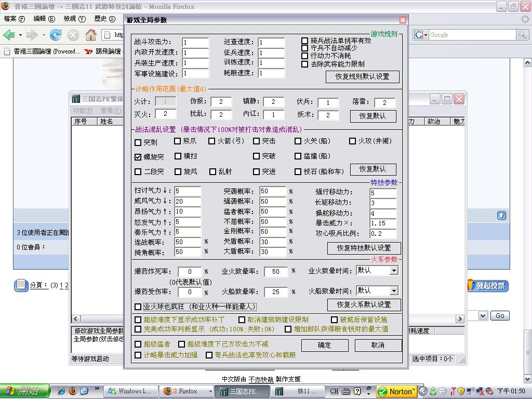
Task: Expand quick launch overflow chevron
Action: 97,389
